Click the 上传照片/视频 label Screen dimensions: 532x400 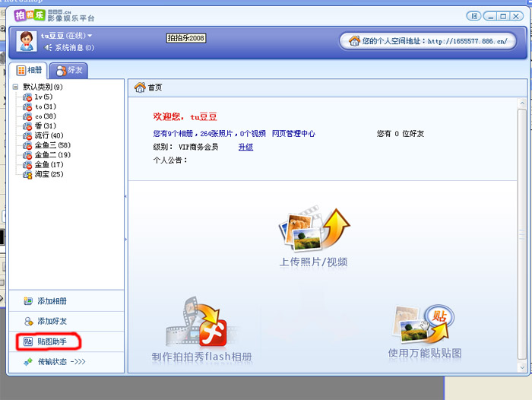pyautogui.click(x=313, y=262)
